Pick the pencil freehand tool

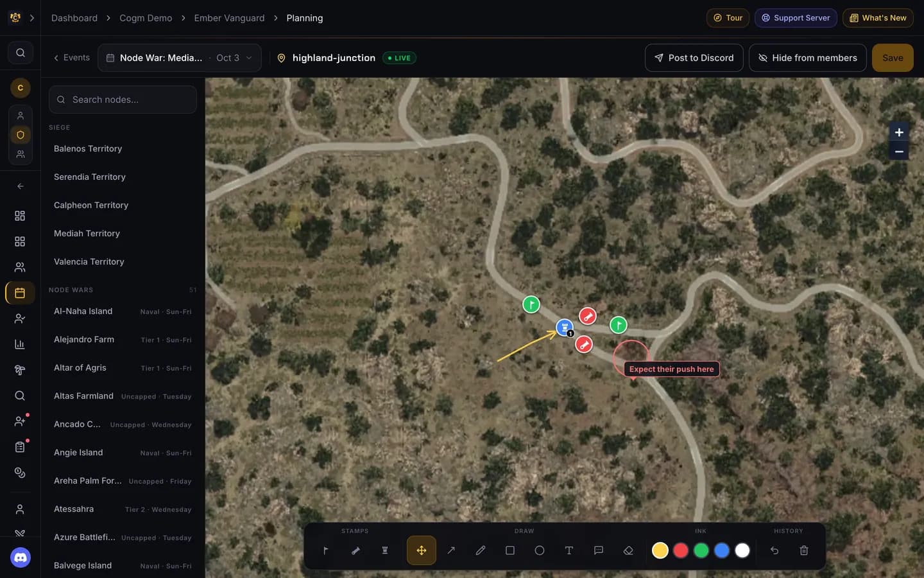point(481,550)
